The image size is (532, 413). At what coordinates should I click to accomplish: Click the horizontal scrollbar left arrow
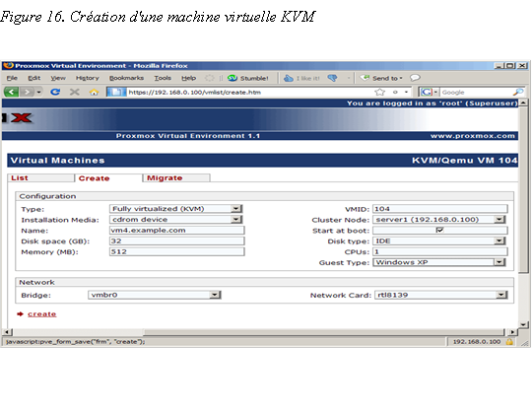(x=8, y=332)
